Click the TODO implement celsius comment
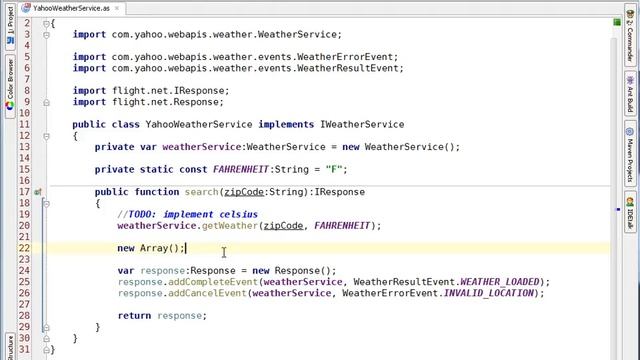640x360 pixels. (x=188, y=214)
